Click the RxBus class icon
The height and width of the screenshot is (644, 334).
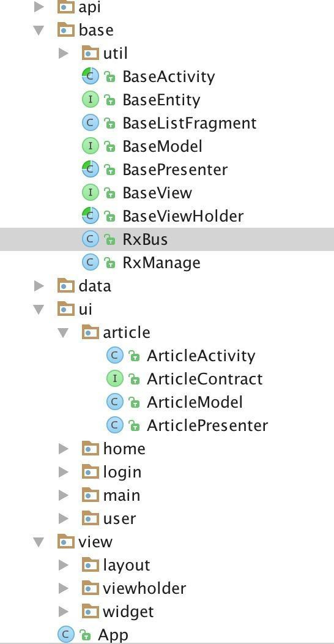click(x=91, y=239)
